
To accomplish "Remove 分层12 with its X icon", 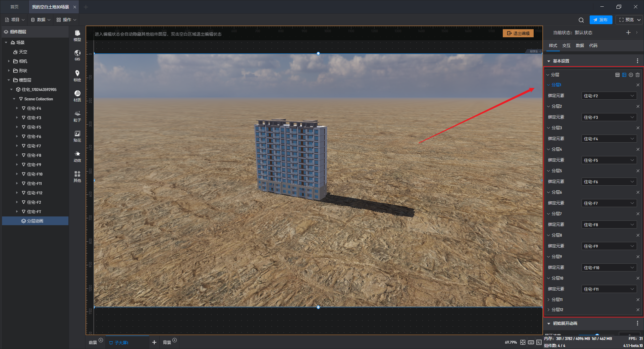I will [638, 310].
